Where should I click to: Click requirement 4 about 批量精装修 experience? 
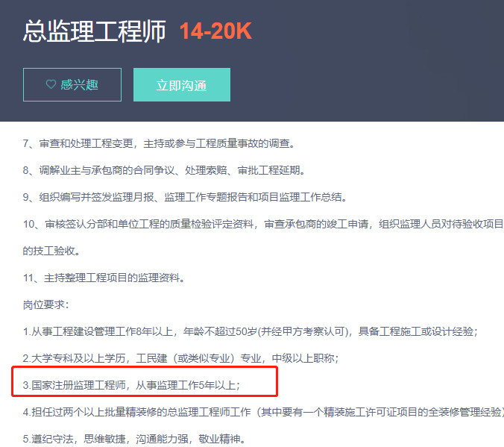click(261, 412)
